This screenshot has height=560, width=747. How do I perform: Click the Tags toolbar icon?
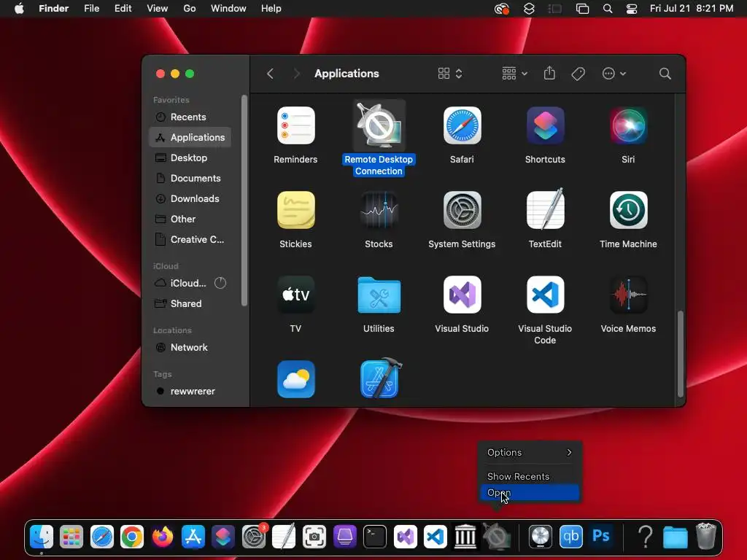[x=578, y=74]
